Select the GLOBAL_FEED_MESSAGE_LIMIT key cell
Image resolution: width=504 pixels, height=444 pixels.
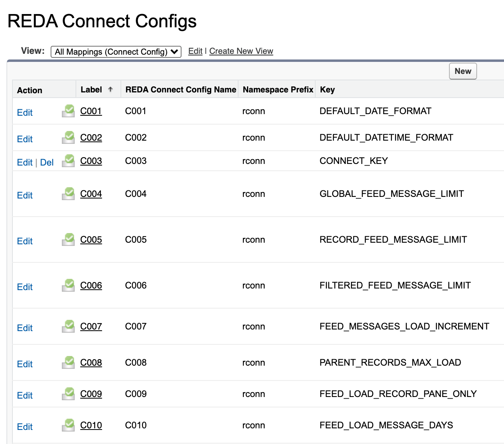pos(392,194)
